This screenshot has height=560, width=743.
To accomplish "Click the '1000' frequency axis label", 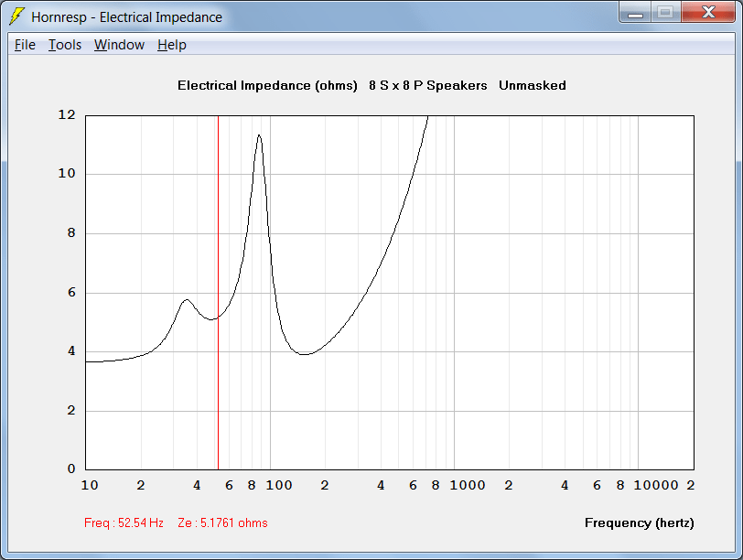I will click(468, 485).
